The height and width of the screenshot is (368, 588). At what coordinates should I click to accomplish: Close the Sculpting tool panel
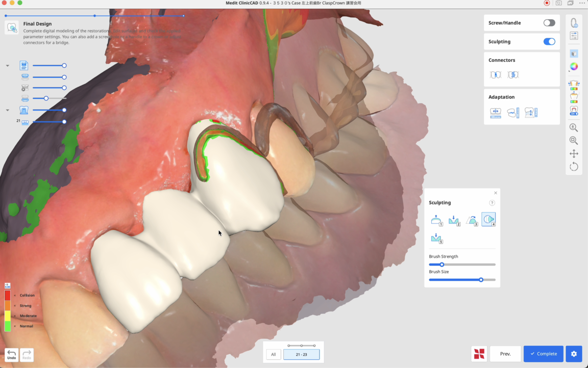tap(495, 193)
